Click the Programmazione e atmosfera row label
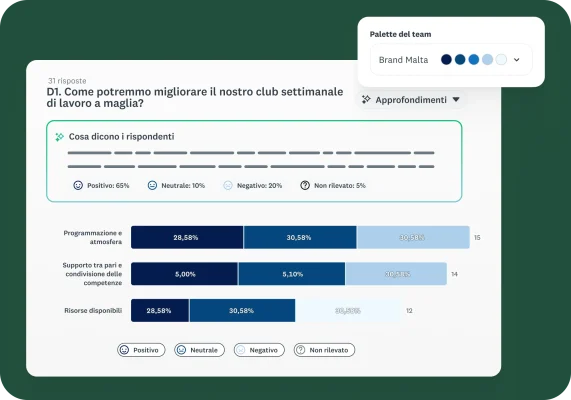571x400 pixels. tap(92, 237)
